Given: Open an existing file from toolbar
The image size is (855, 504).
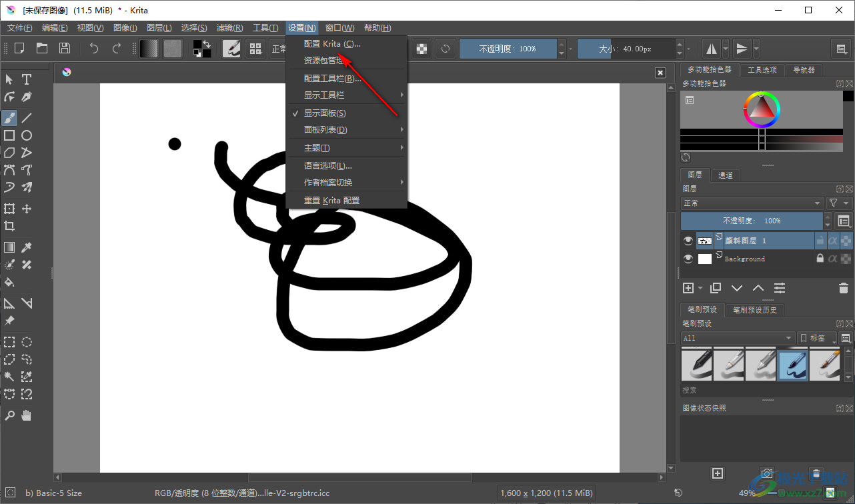Looking at the screenshot, I should click(x=42, y=48).
